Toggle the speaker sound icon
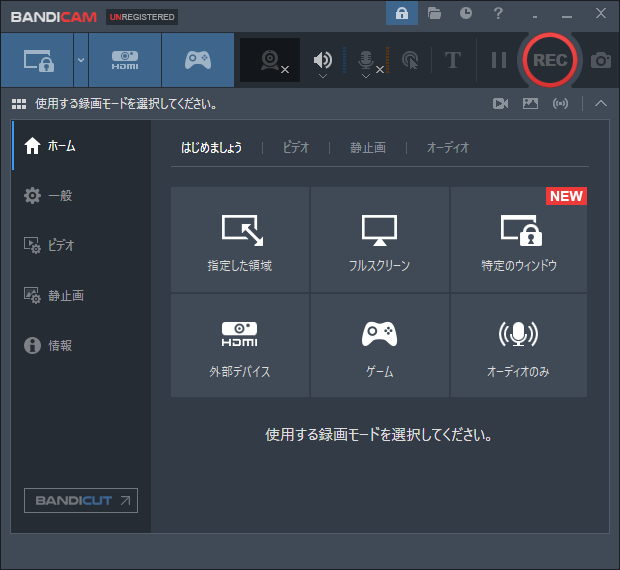 323,59
